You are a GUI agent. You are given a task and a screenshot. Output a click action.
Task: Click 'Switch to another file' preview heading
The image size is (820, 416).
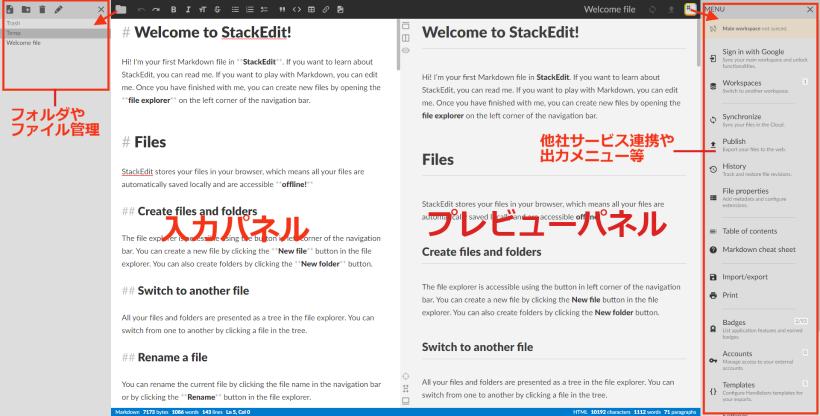pos(477,347)
